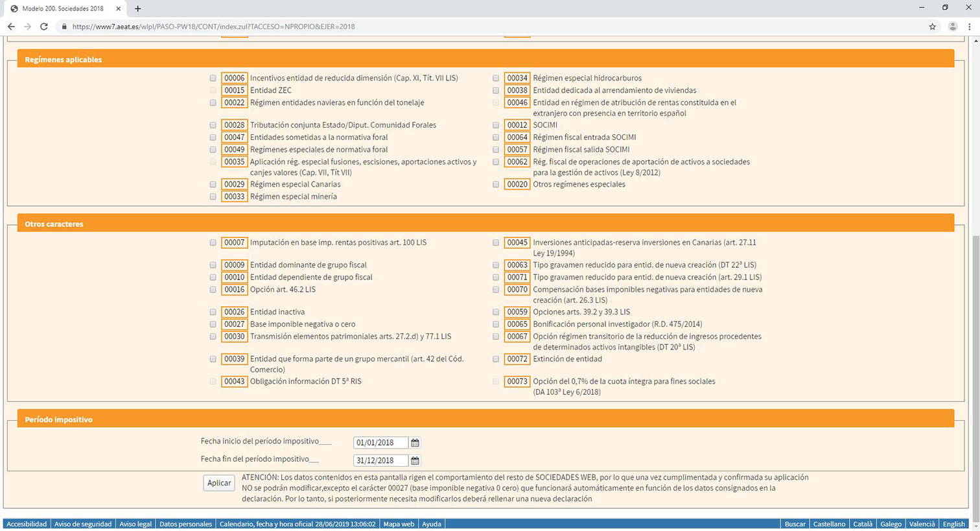Open the Chrome profile avatar icon
Image resolution: width=980 pixels, height=531 pixels.
pyautogui.click(x=952, y=27)
